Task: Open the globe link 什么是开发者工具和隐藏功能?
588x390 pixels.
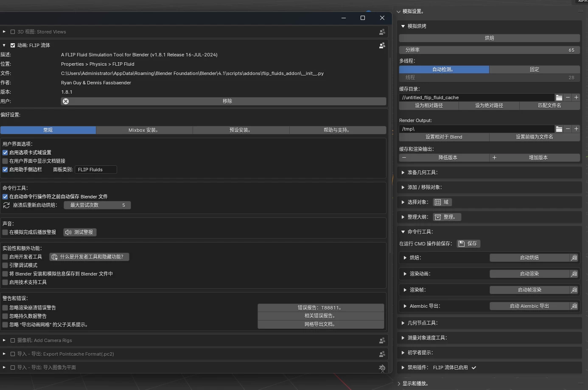Action: (89, 257)
